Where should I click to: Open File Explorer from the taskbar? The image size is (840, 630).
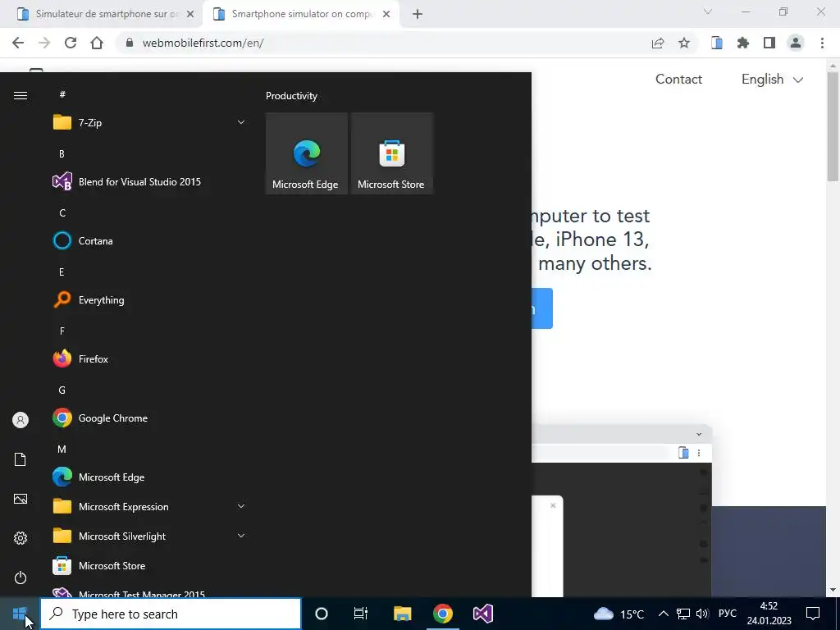(402, 614)
